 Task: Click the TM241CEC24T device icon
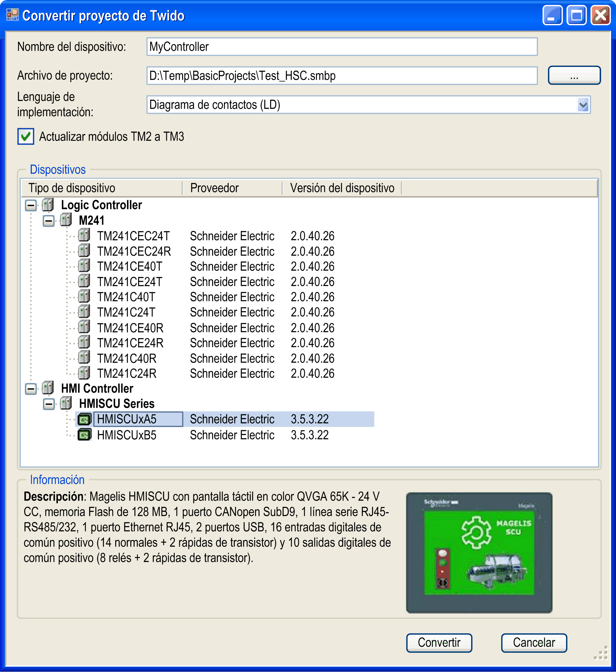coord(84,236)
